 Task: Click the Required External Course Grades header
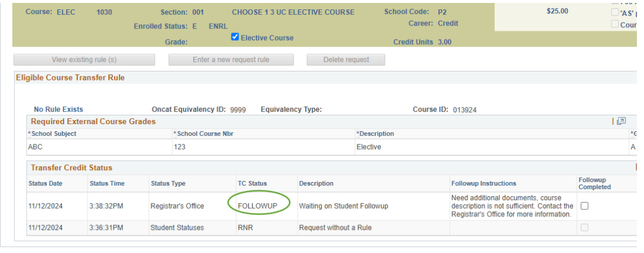pyautogui.click(x=93, y=121)
